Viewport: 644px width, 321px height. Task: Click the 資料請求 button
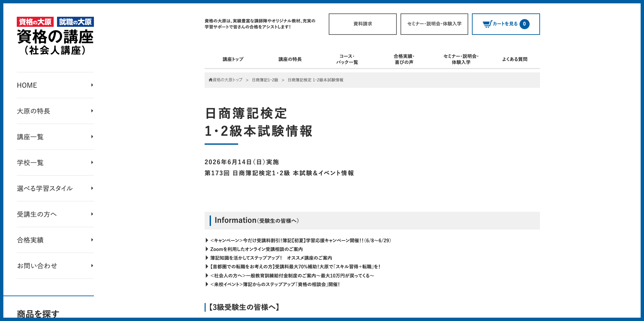coord(363,24)
